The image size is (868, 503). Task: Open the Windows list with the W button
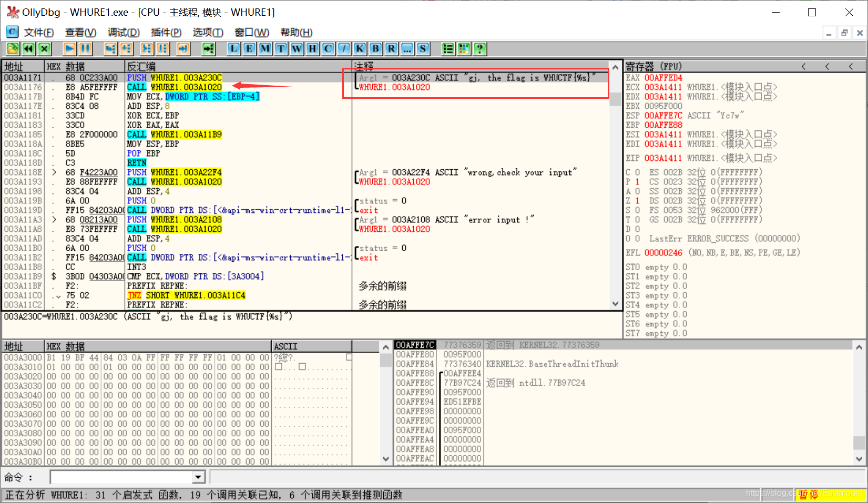tap(297, 49)
